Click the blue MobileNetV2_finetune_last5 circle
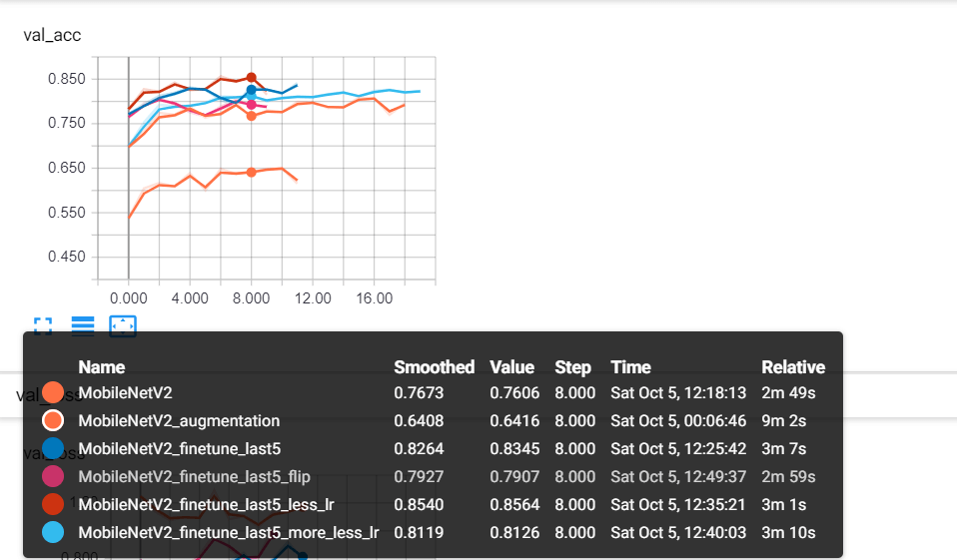The width and height of the screenshot is (957, 560). 53,448
